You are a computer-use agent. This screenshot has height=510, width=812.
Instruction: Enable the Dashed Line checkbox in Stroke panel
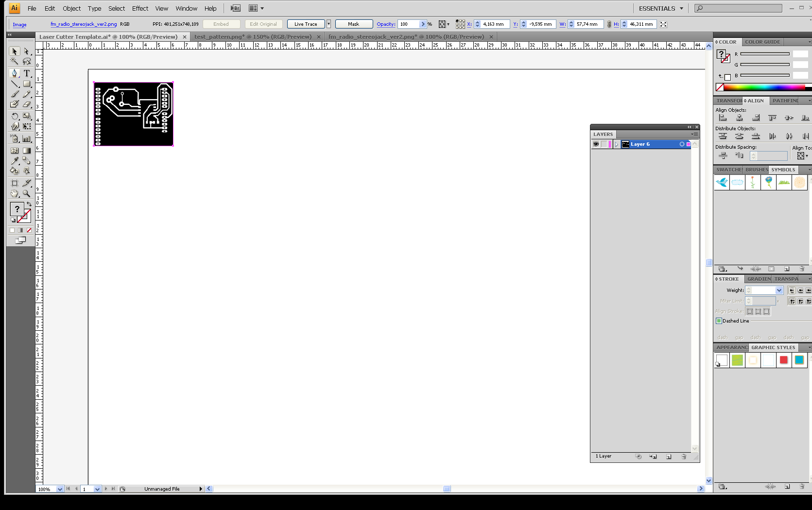pos(719,321)
